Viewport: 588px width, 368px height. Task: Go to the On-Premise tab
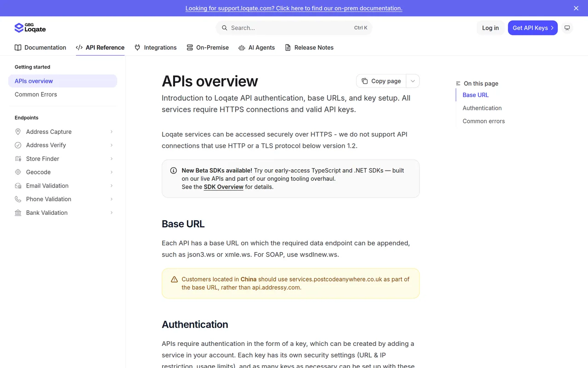click(208, 47)
